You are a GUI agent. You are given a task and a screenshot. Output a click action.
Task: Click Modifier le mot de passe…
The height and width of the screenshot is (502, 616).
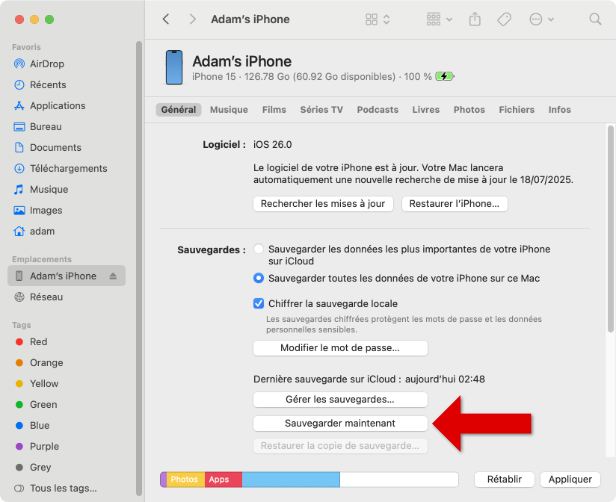tap(340, 348)
